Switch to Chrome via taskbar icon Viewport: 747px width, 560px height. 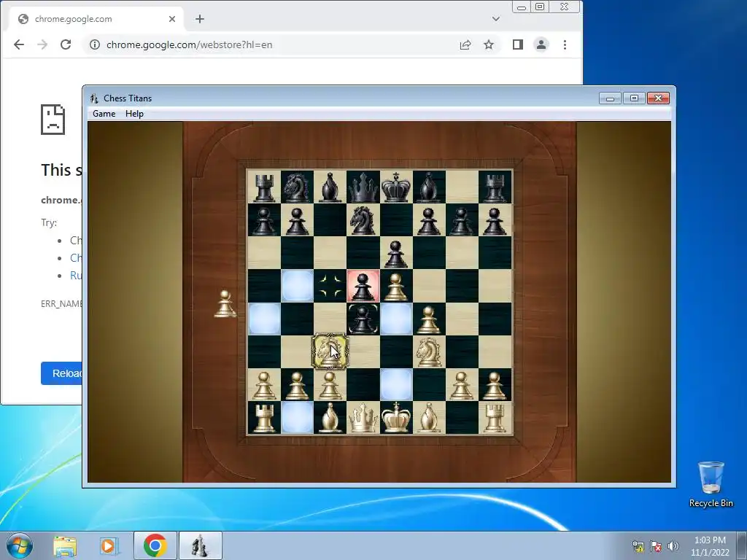tap(155, 545)
